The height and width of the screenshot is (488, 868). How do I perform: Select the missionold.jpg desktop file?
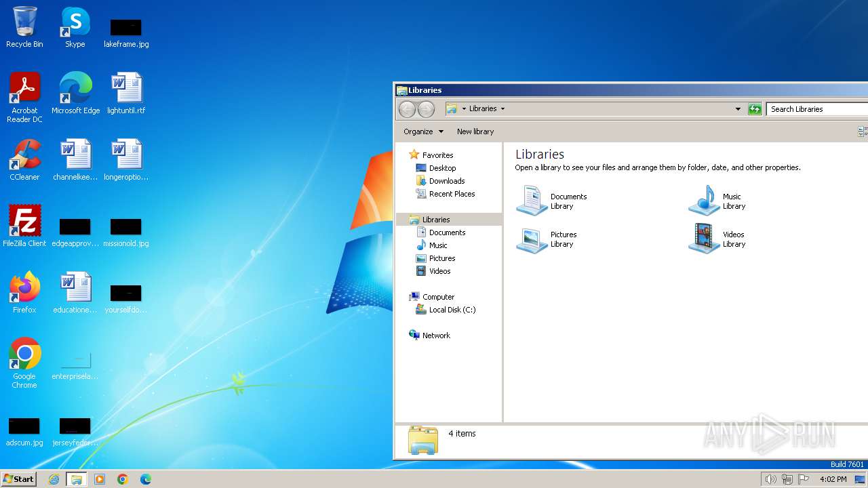126,231
